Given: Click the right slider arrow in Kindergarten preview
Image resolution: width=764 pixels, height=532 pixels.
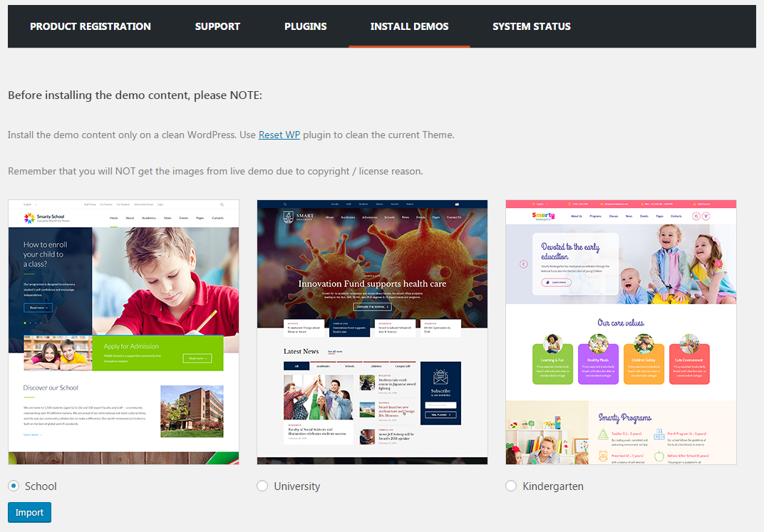Looking at the screenshot, I should pyautogui.click(x=718, y=264).
